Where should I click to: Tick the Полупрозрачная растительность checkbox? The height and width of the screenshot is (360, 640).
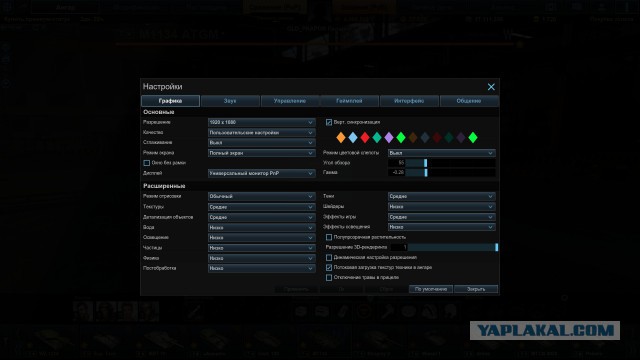tap(329, 237)
